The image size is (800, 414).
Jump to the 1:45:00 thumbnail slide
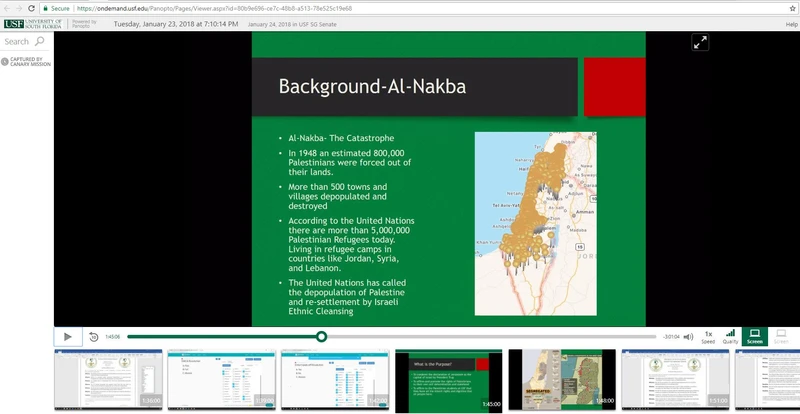[449, 380]
